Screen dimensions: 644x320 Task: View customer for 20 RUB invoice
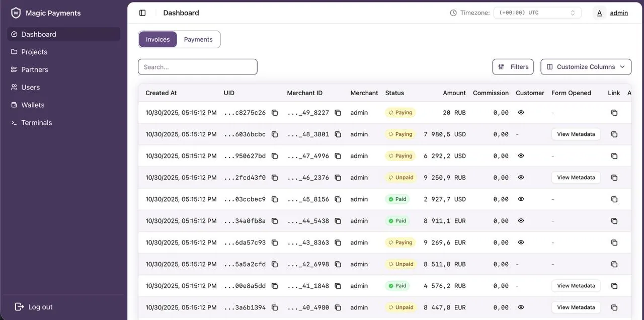click(521, 113)
